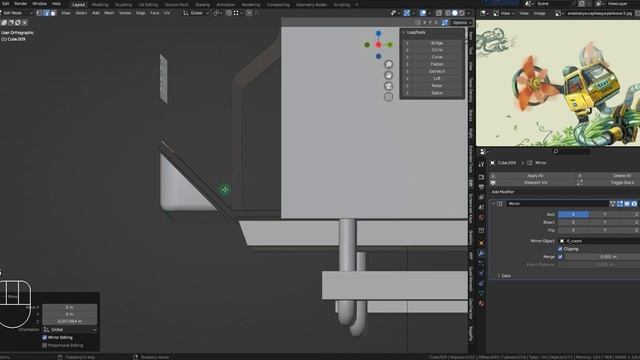Open the Mesh menu in viewport header
Image resolution: width=640 pixels, height=360 pixels.
click(109, 13)
